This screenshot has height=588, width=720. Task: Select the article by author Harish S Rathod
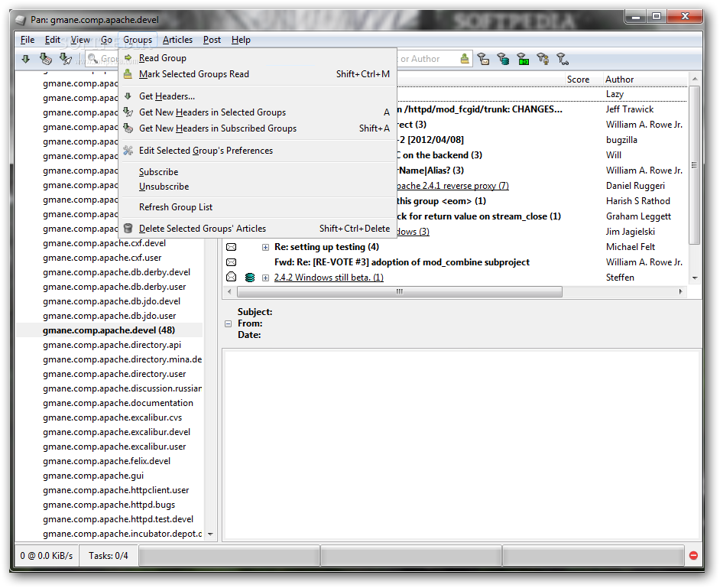637,201
